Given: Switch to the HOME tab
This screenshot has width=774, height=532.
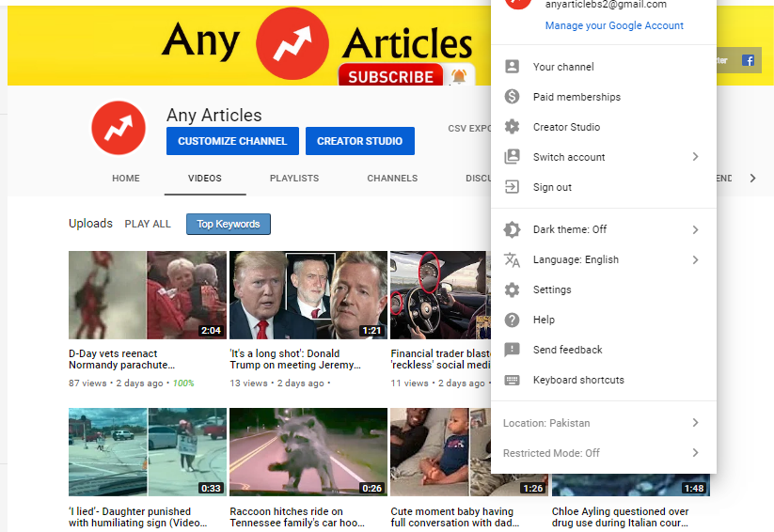Looking at the screenshot, I should click(125, 179).
